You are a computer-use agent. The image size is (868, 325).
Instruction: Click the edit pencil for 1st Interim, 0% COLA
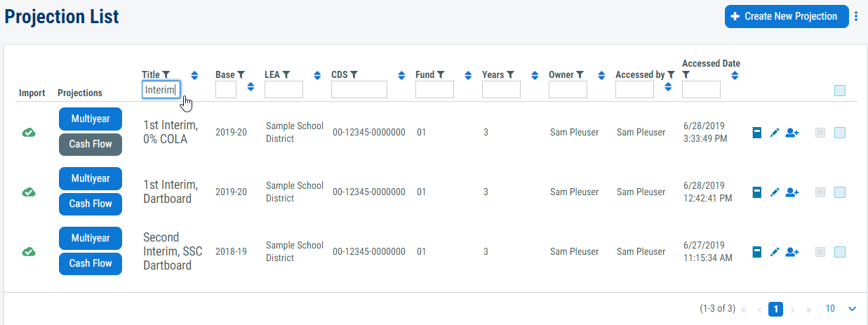pyautogui.click(x=775, y=133)
